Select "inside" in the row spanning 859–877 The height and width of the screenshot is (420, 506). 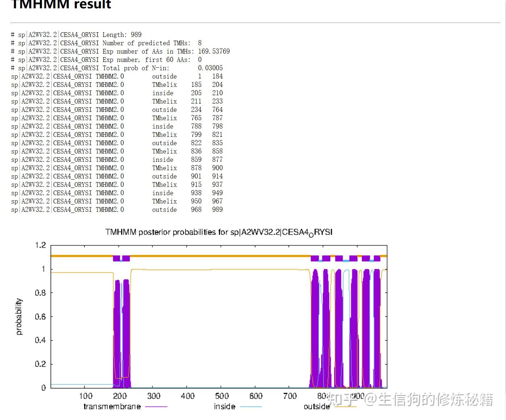pos(163,160)
